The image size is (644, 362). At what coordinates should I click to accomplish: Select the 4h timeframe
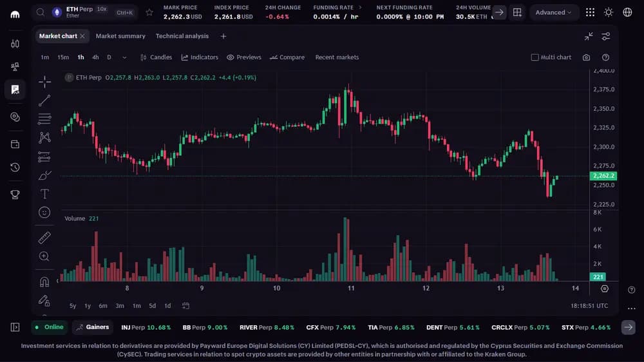coord(95,57)
